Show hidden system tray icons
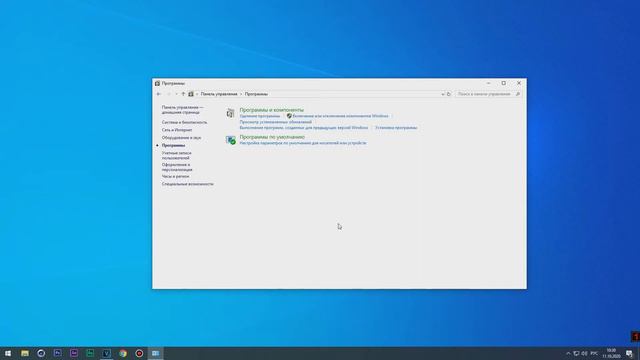Viewport: 640px width, 360px height. tap(568, 353)
